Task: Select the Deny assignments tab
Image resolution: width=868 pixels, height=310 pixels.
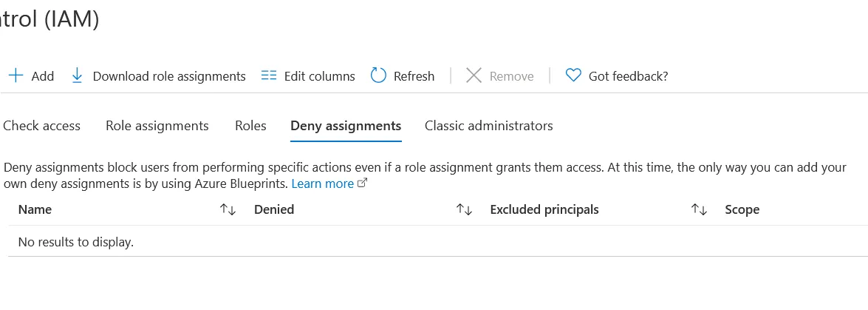Action: pyautogui.click(x=346, y=126)
